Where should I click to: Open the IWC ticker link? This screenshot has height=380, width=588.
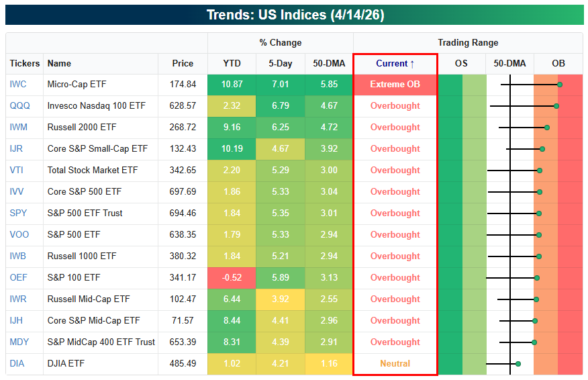pos(18,84)
